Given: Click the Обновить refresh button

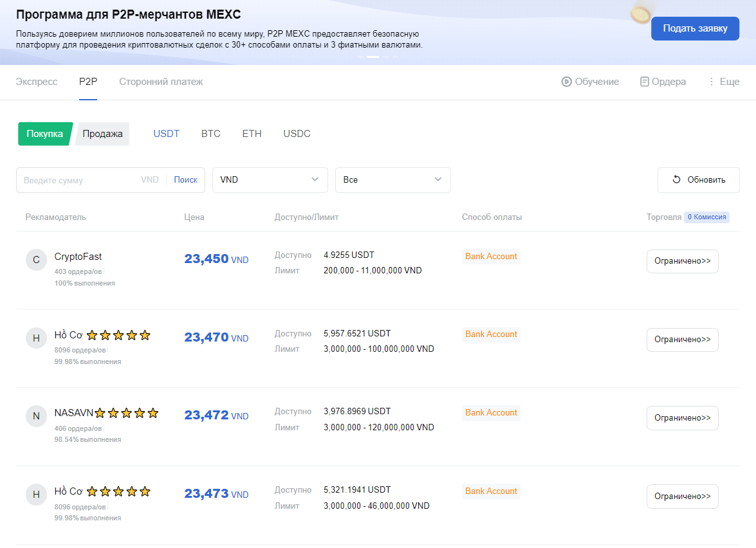Looking at the screenshot, I should click(x=698, y=180).
